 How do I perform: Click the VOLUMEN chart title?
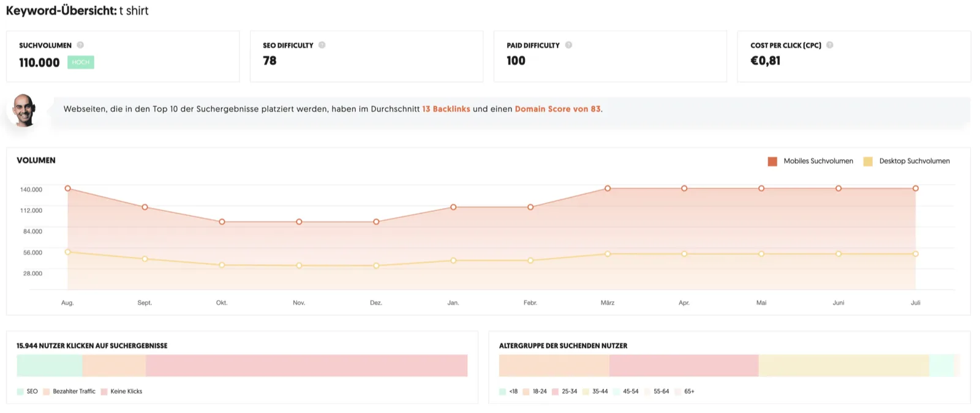coord(36,160)
